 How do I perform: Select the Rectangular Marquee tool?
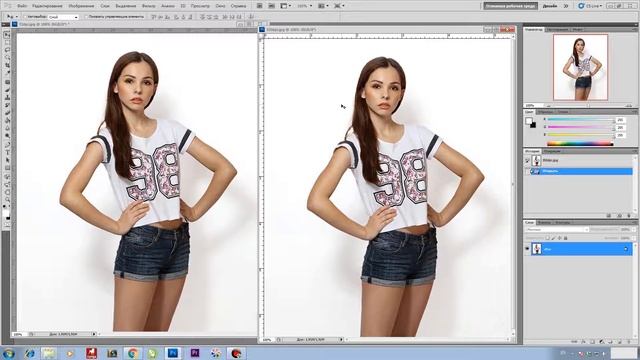coord(7,42)
